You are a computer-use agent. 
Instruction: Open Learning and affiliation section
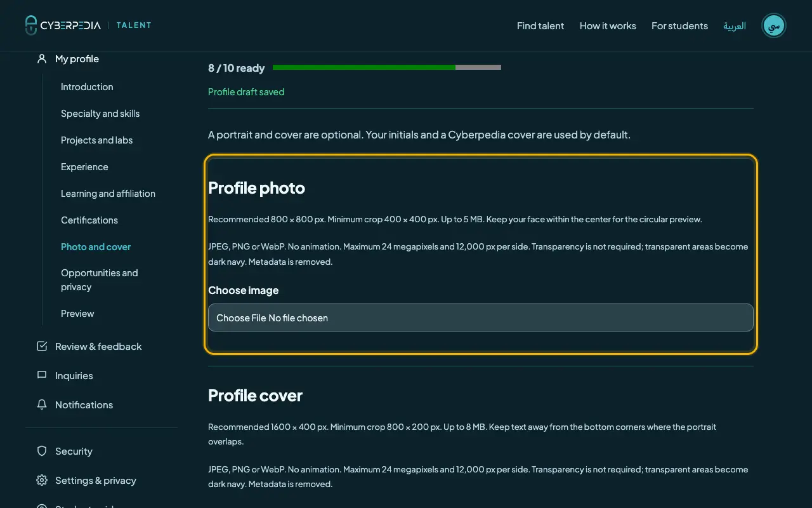pos(108,194)
